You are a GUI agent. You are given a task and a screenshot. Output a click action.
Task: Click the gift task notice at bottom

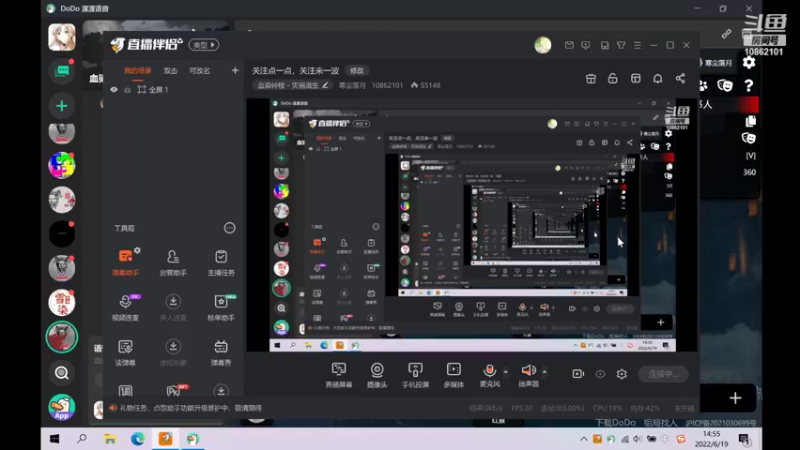point(185,408)
